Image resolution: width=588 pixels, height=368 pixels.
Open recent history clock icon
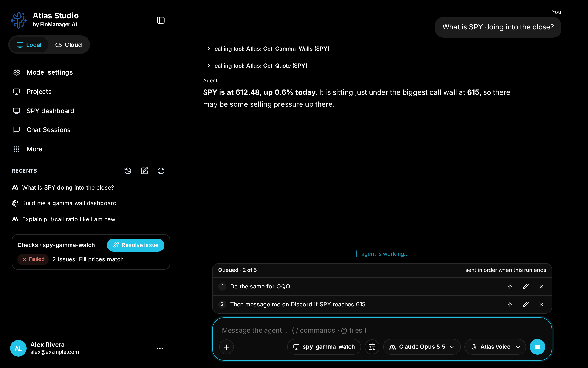tap(128, 171)
